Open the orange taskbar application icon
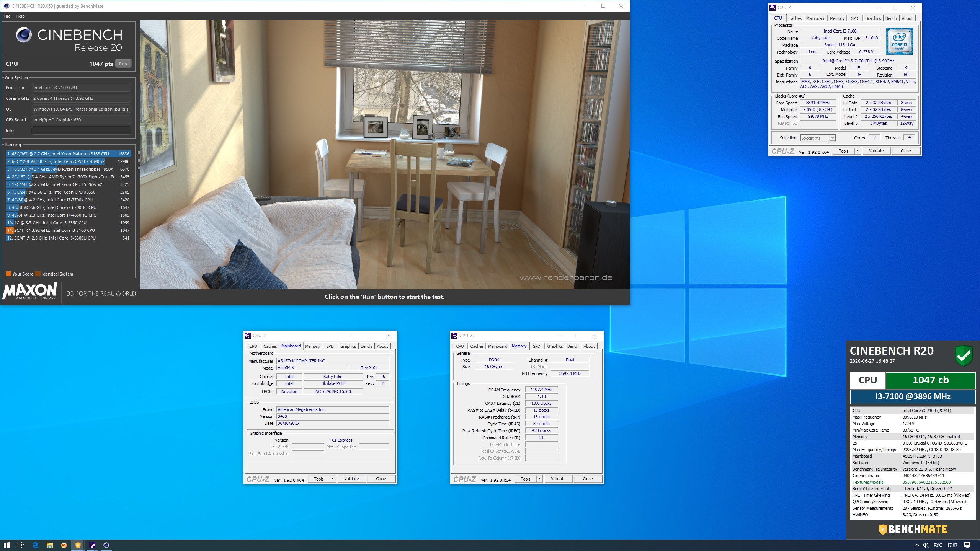980x551 pixels. 64,545
